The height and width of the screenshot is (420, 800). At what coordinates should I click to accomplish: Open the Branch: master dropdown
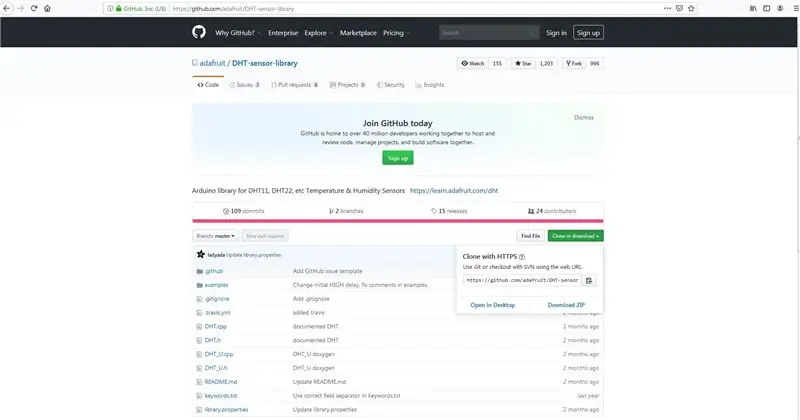215,236
